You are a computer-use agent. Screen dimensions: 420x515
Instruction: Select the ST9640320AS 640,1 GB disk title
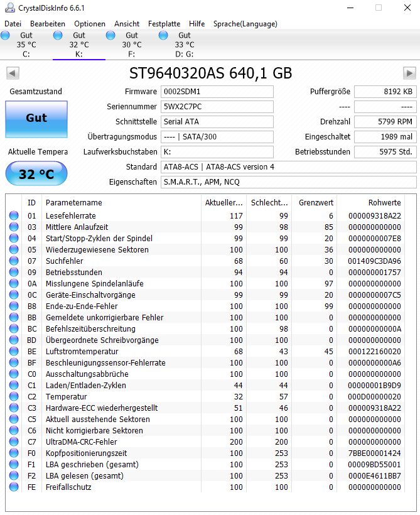click(x=210, y=73)
